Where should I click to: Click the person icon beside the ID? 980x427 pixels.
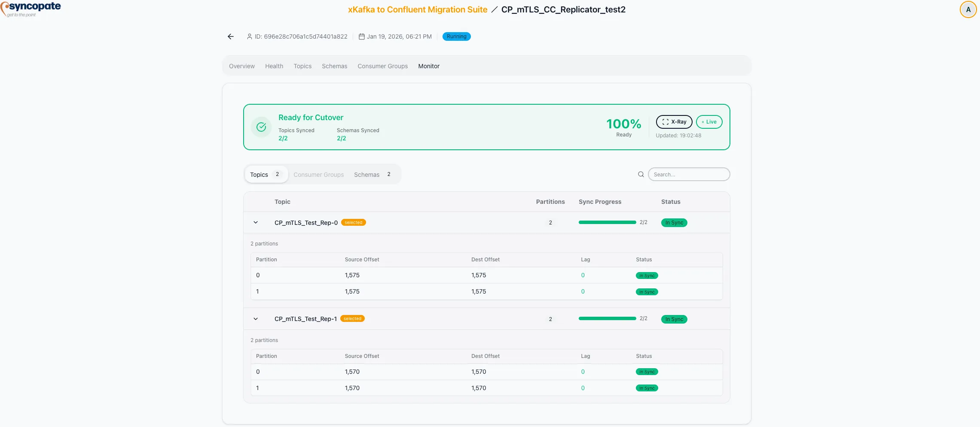(250, 36)
